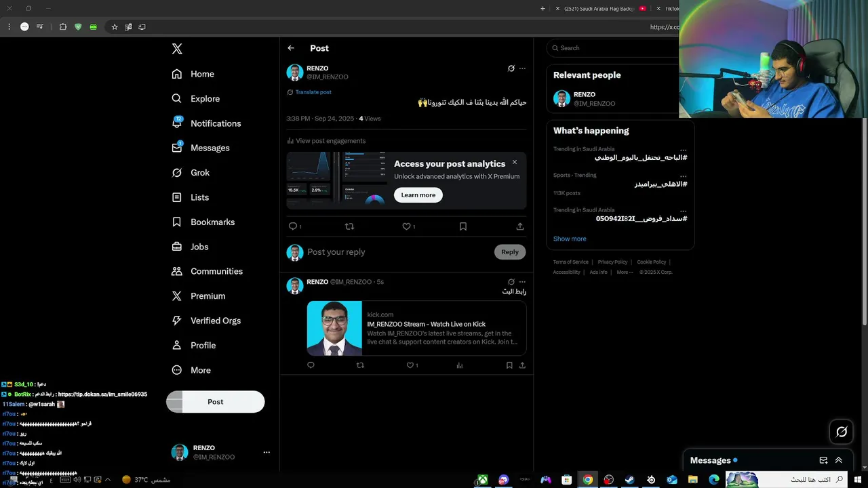Open Privacy Policy link
868x488 pixels.
pos(612,262)
